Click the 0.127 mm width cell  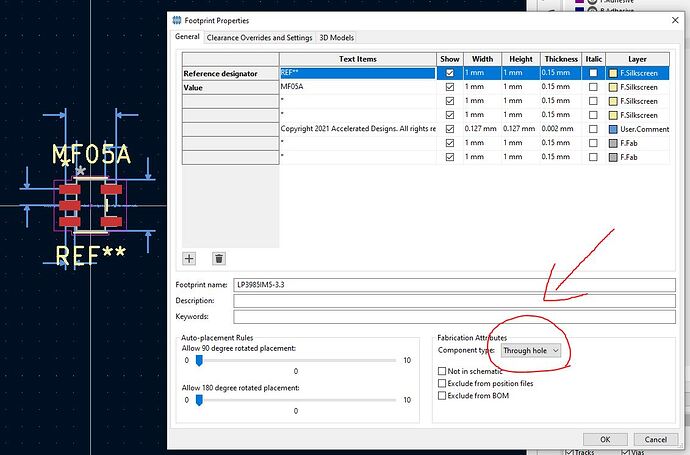pyautogui.click(x=482, y=129)
